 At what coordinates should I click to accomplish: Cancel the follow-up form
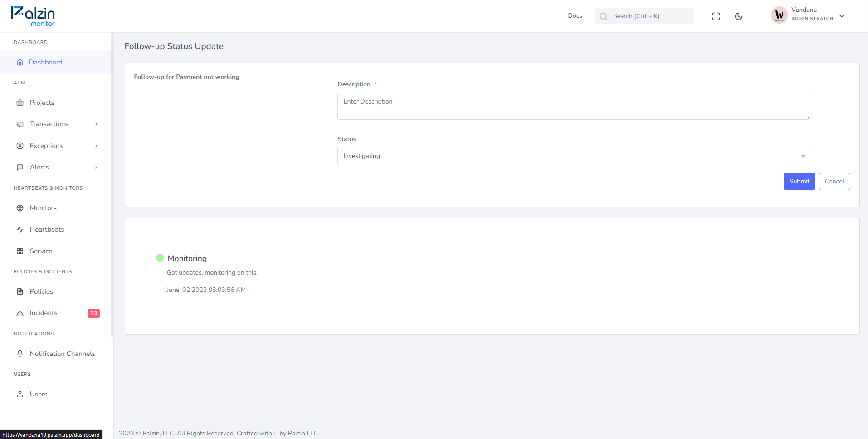834,181
